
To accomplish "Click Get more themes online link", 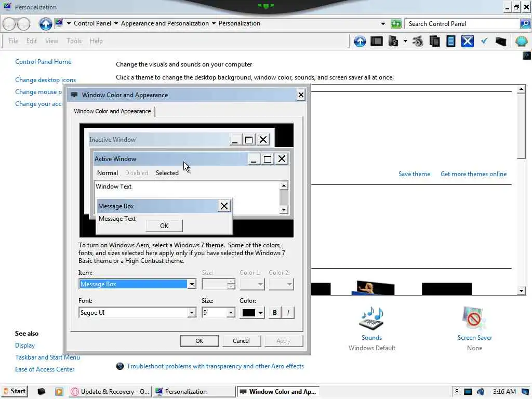I will (474, 174).
